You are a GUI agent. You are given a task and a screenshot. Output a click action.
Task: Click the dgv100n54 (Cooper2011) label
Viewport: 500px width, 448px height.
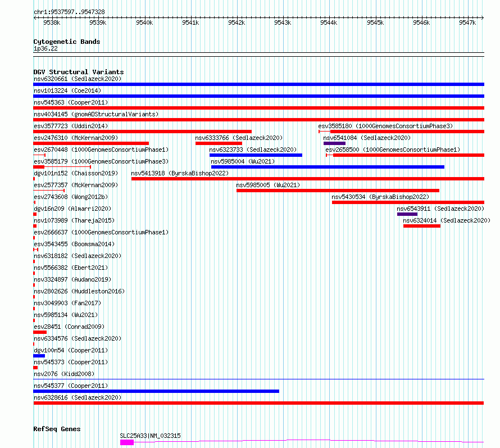pos(71,350)
